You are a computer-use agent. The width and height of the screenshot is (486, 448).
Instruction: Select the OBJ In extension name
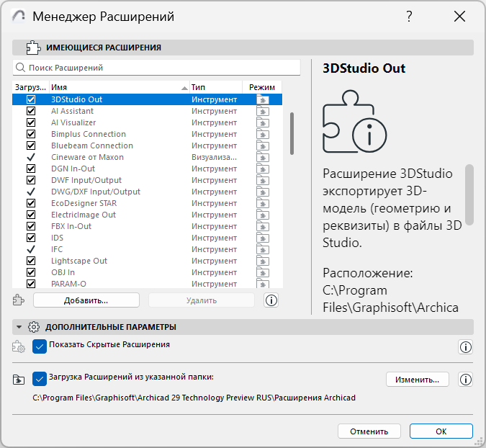pyautogui.click(x=63, y=272)
